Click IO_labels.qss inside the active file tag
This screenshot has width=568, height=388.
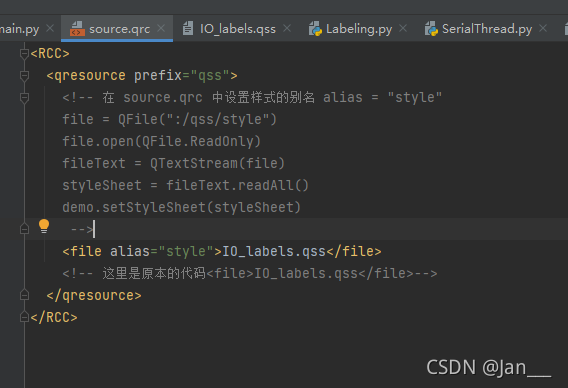point(274,251)
